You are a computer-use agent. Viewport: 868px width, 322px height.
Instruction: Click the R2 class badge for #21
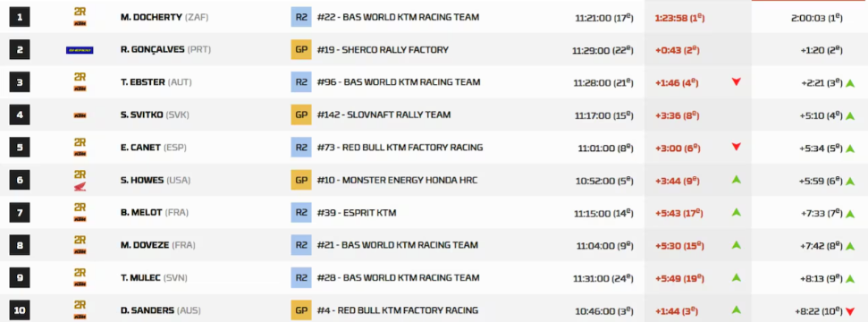click(301, 245)
